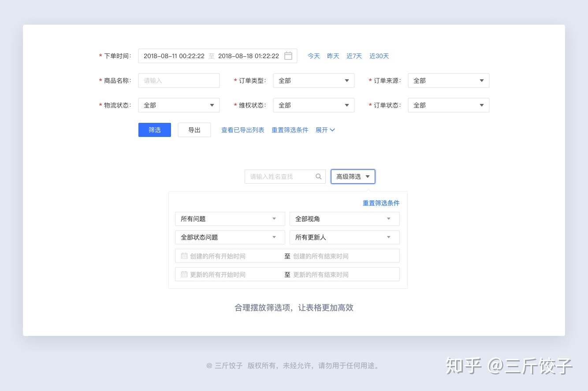588x391 pixels.
Task: Click the 导出 button
Action: [x=194, y=130]
